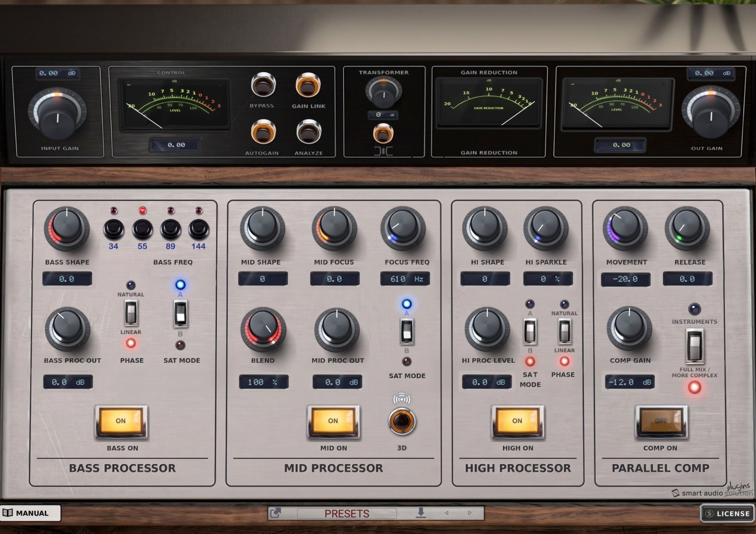756x534 pixels.
Task: Go to the previous preset arrow
Action: pos(447,513)
